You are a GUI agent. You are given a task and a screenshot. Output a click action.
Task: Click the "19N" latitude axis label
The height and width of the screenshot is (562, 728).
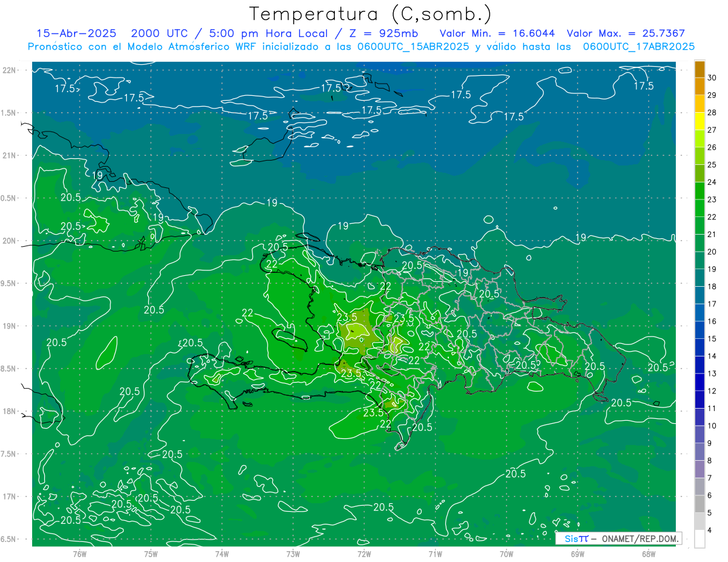[x=9, y=326]
